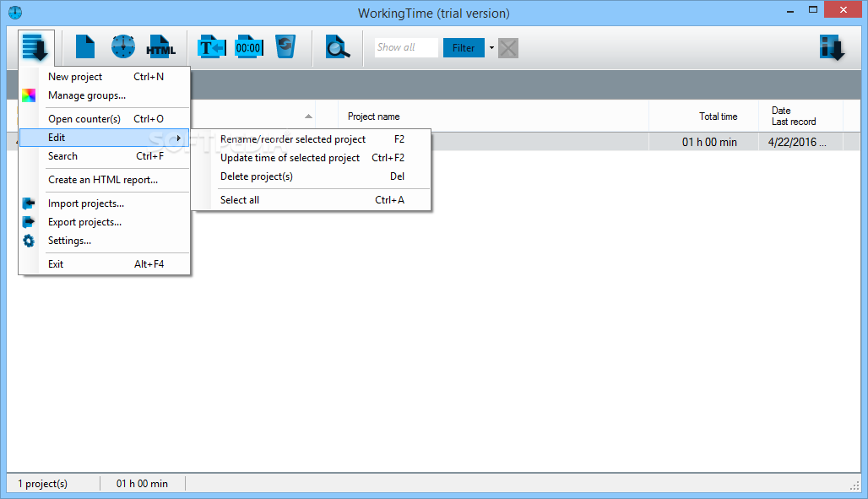Click the rename project T icon
This screenshot has width=868, height=499.
[x=211, y=47]
